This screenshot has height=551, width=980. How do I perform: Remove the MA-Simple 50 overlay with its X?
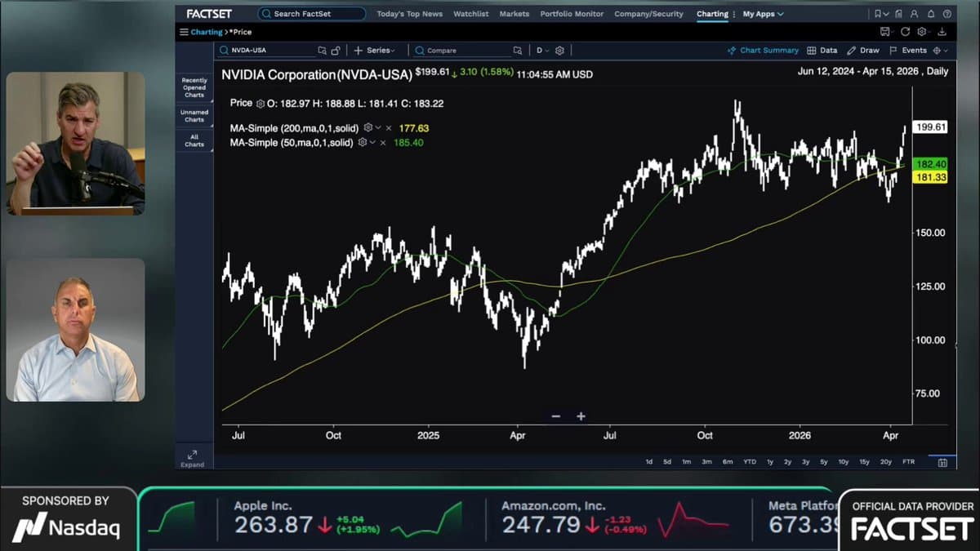(385, 144)
